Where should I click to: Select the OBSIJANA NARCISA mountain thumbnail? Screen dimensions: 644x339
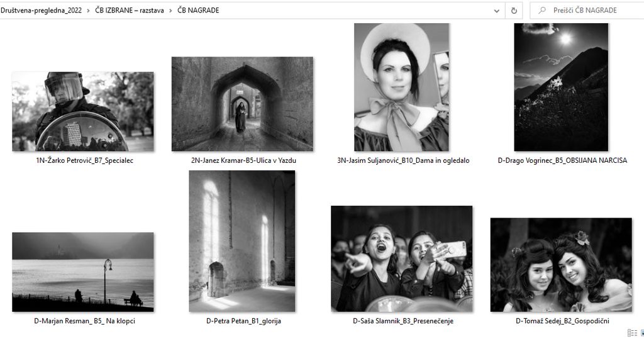pos(561,87)
